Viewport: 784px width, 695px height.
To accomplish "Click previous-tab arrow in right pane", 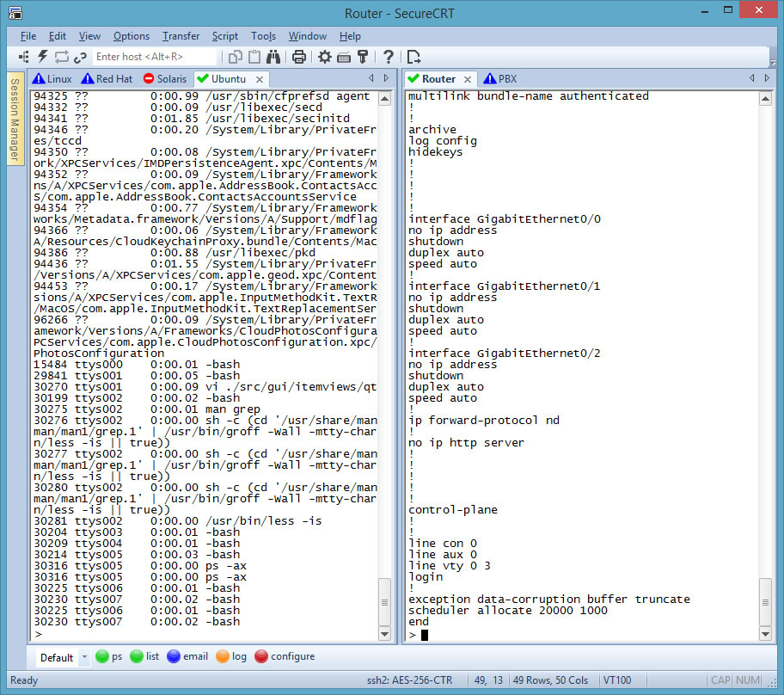I will pos(753,78).
